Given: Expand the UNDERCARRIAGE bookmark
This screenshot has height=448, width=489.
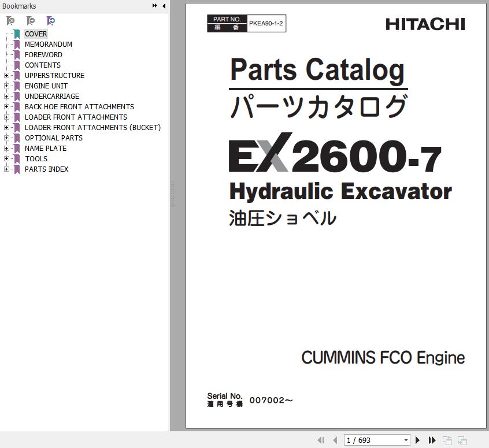Looking at the screenshot, I should [x=6, y=97].
